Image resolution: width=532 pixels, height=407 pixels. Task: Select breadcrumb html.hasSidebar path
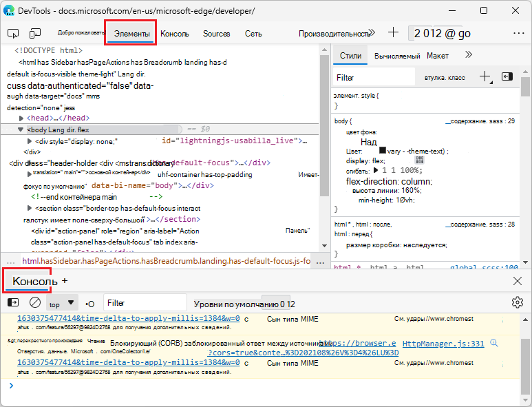(x=167, y=261)
